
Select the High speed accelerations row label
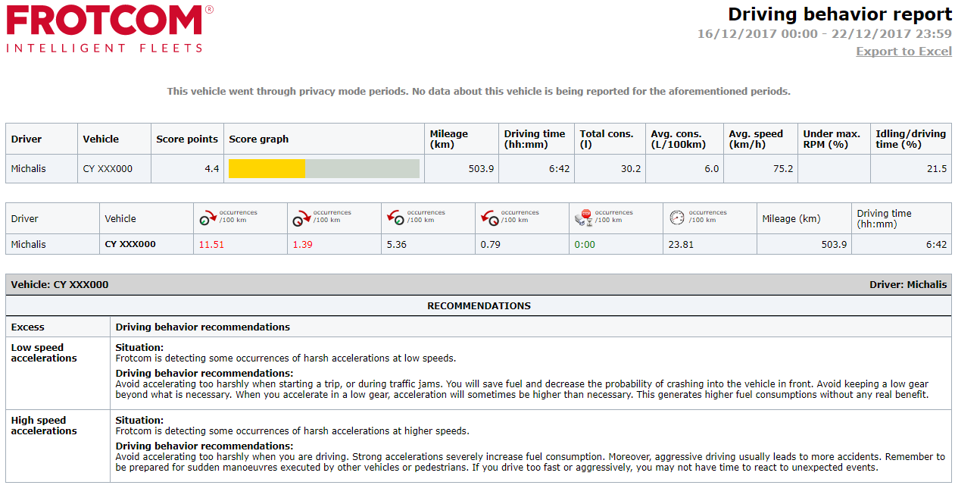click(44, 426)
